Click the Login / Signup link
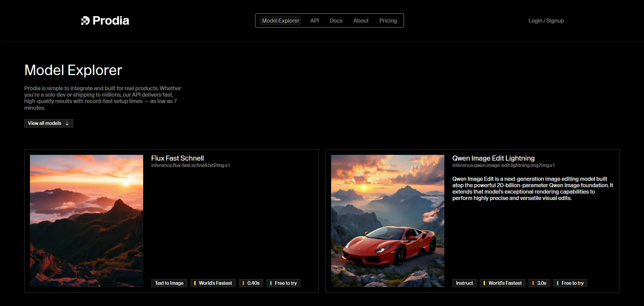The image size is (644, 306). click(546, 21)
